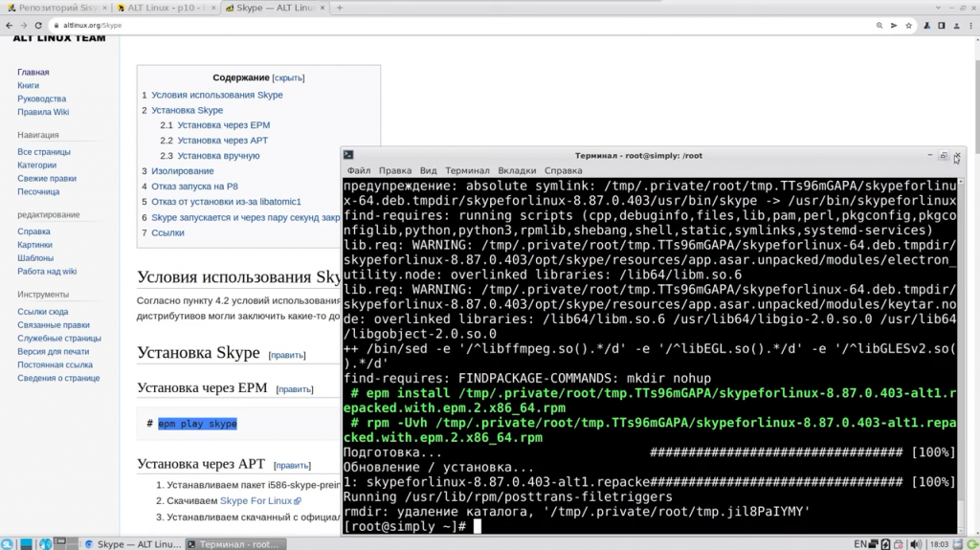Open Отказ запуска на P8 contents entry
Viewport: 980px width, 550px height.
[x=194, y=187]
